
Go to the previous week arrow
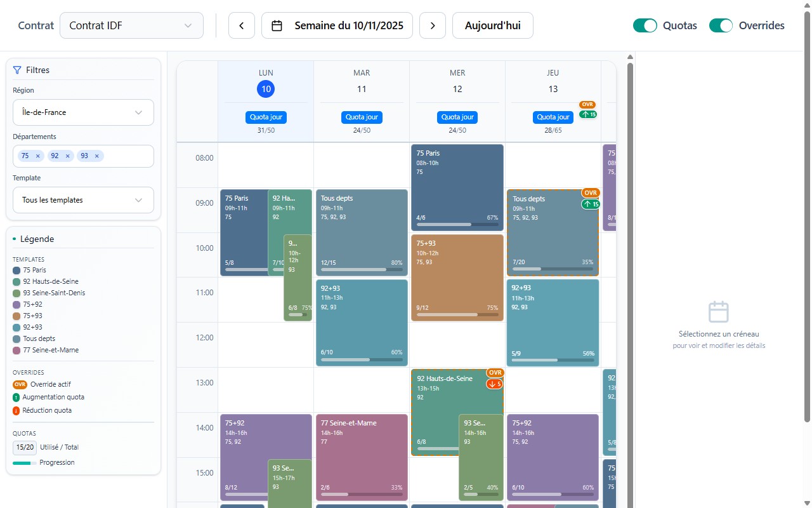241,25
